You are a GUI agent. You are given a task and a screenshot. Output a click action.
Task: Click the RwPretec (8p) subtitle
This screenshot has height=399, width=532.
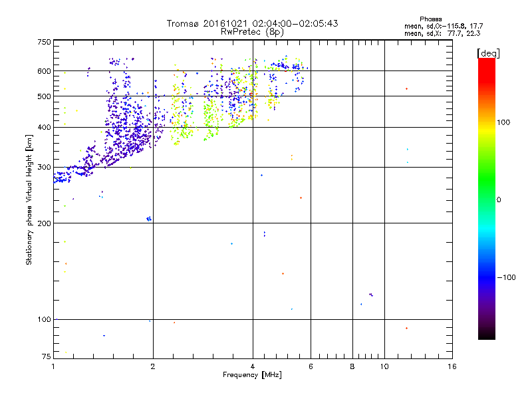click(252, 31)
